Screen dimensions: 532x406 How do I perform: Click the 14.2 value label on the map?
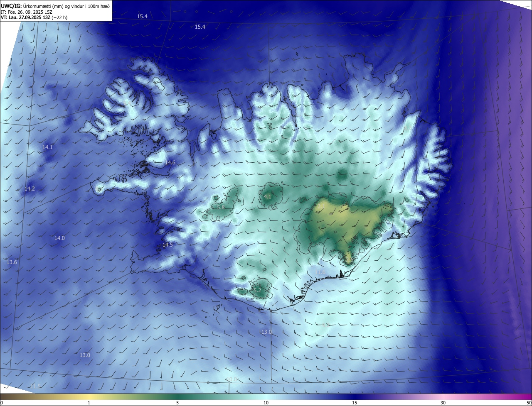pos(30,188)
